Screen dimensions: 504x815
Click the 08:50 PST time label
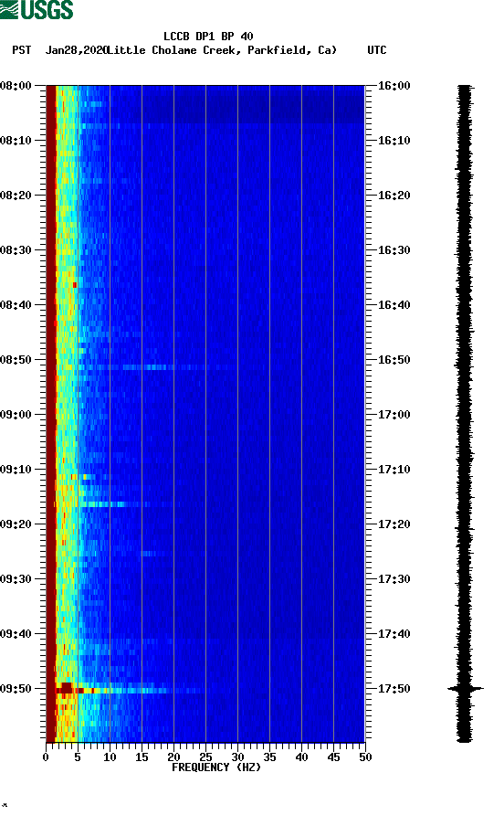(x=16, y=360)
